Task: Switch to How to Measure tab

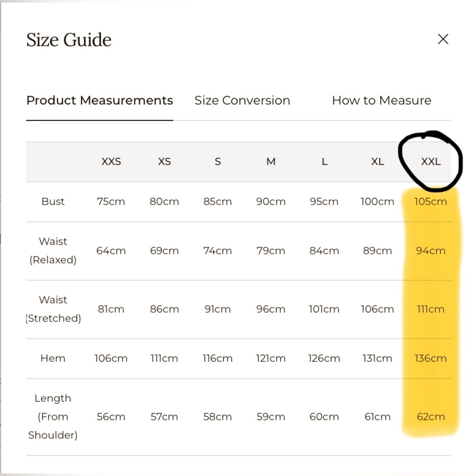Action: [381, 100]
